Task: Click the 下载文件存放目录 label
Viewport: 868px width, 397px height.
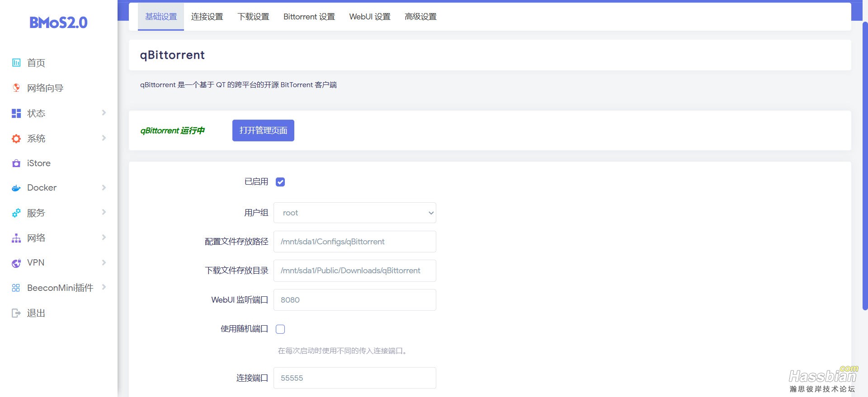Action: (236, 271)
